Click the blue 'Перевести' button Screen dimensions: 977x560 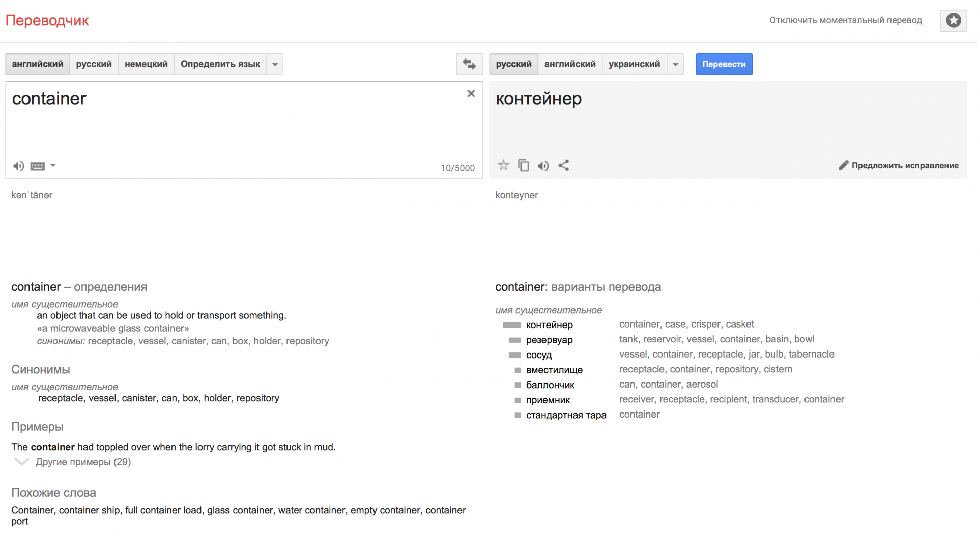tap(724, 64)
